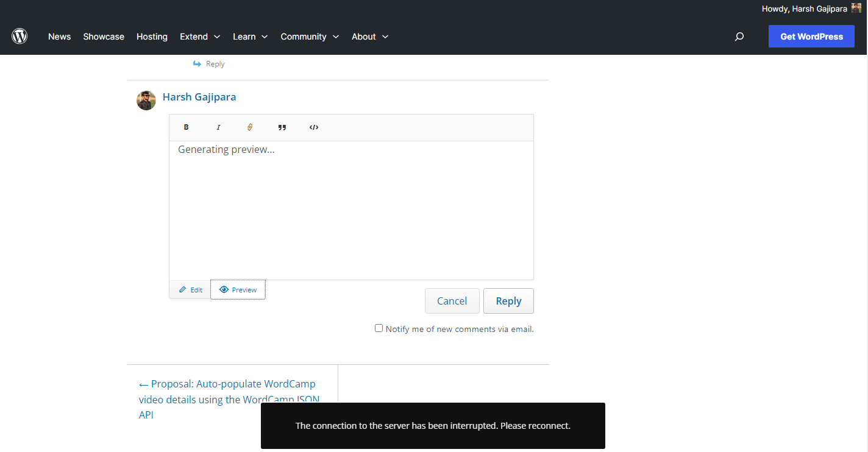Expand the Learn menu
Image resolution: width=868 pixels, height=452 pixels.
coord(251,37)
